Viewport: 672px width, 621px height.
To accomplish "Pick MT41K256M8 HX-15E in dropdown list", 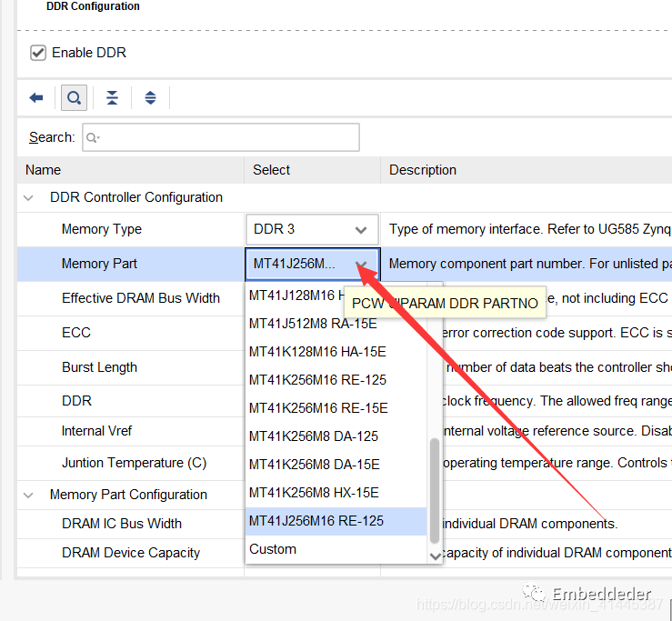I will pos(314,493).
